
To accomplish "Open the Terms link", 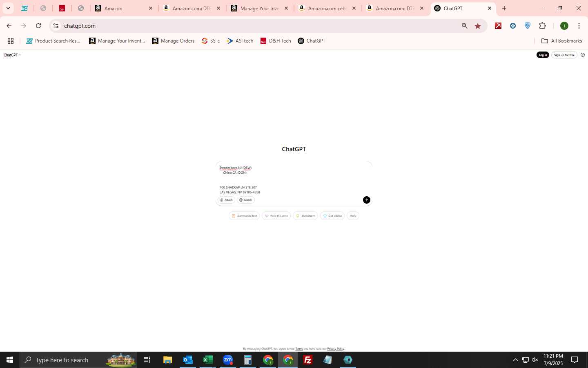I will click(x=299, y=349).
